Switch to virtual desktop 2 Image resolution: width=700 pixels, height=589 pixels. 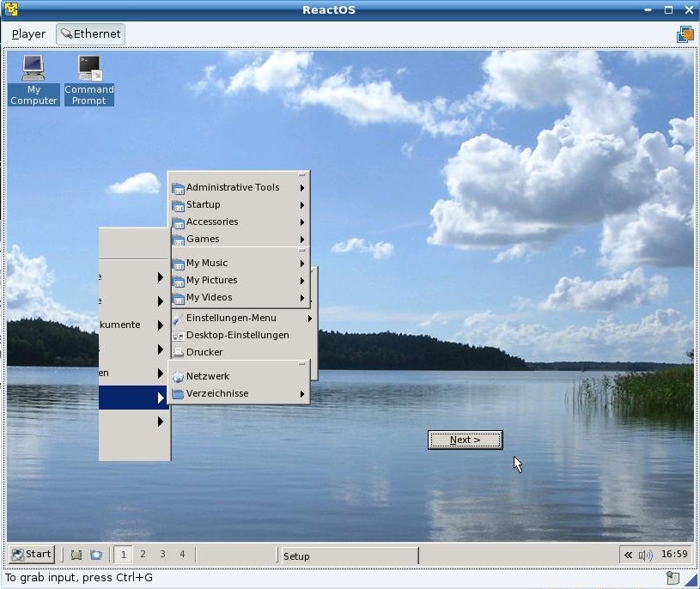click(143, 554)
